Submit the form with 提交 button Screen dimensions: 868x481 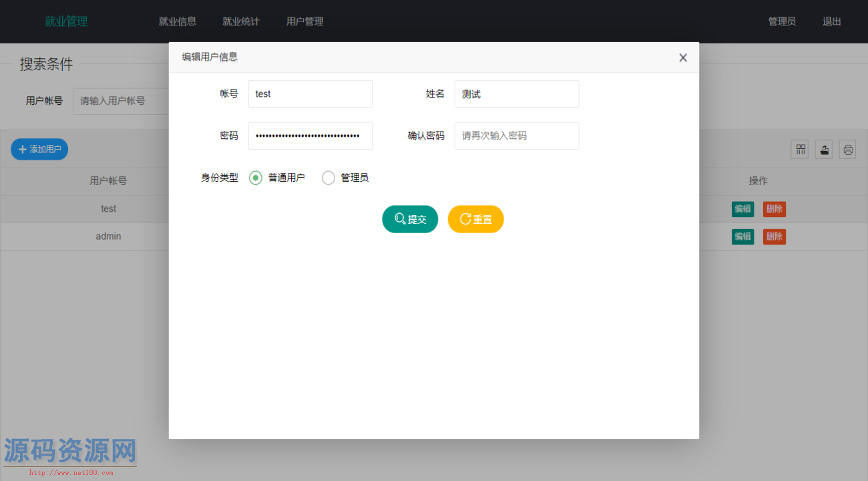(x=410, y=219)
